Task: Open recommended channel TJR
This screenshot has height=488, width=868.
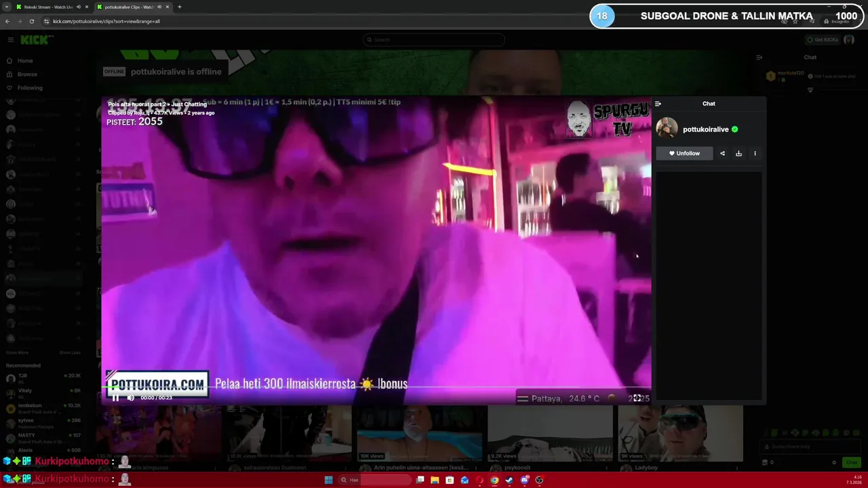Action: click(x=43, y=378)
